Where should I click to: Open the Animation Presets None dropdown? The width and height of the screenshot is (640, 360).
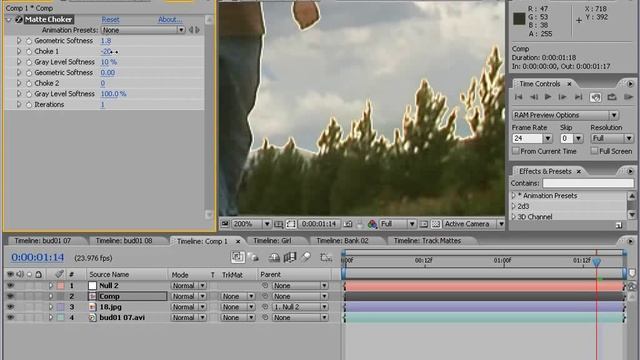click(x=143, y=30)
